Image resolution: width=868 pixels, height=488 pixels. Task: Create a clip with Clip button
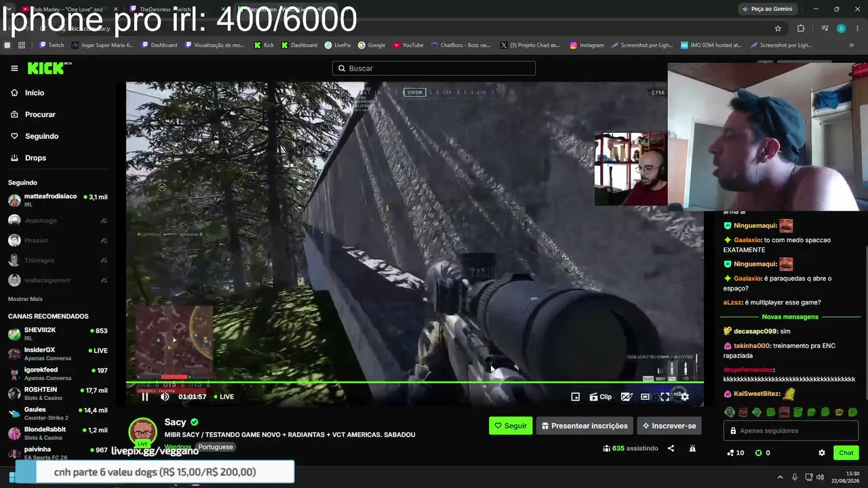[x=600, y=397]
